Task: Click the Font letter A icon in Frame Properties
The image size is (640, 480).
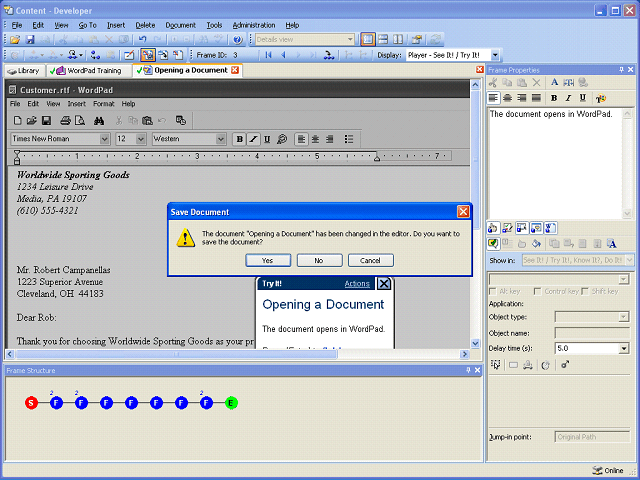Action: pos(554,82)
